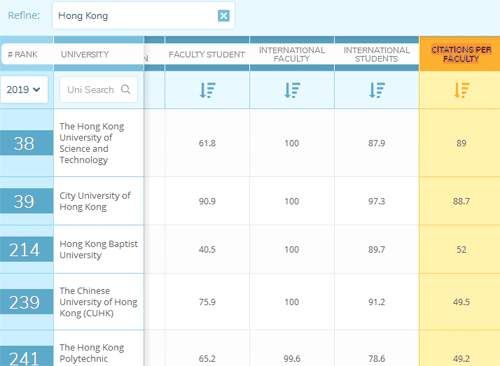Click rank number 39

pyautogui.click(x=24, y=201)
